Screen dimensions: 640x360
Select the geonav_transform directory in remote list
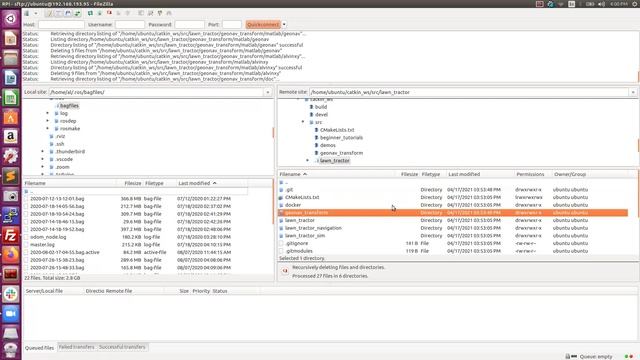click(453, 213)
